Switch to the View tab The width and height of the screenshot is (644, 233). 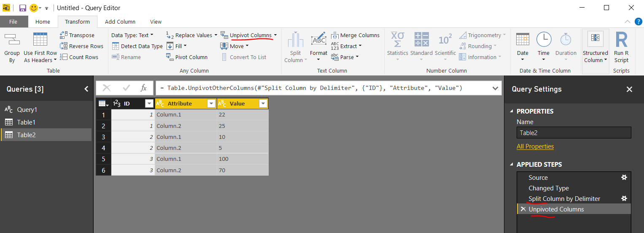click(x=156, y=22)
